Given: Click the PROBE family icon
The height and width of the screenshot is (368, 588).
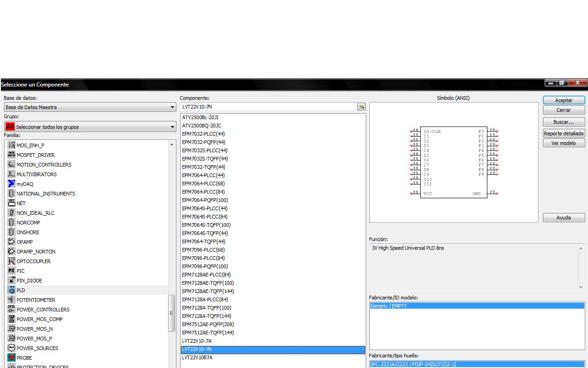Looking at the screenshot, I should (11, 358).
